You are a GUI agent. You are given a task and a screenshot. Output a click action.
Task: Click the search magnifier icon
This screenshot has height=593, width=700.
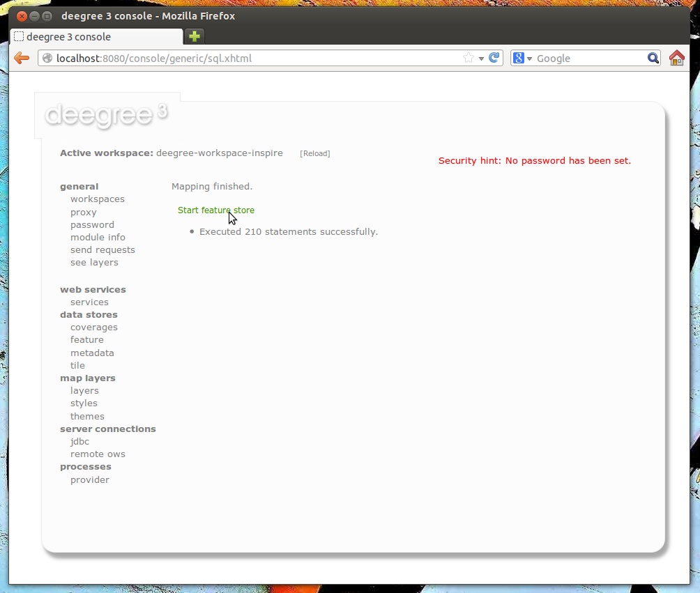click(653, 59)
